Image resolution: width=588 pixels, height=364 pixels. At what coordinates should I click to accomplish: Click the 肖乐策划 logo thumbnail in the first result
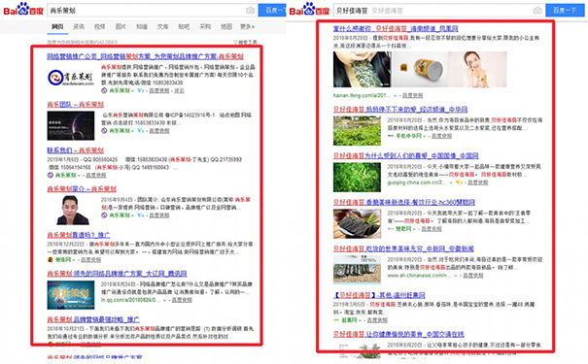tap(71, 78)
